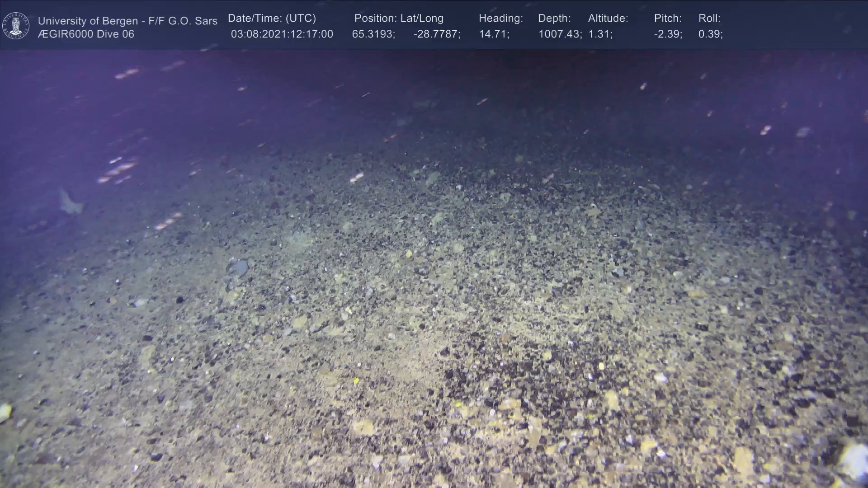Click the pale fish-like shape on left seabed
Image resolution: width=868 pixels, height=488 pixels.
[70, 202]
